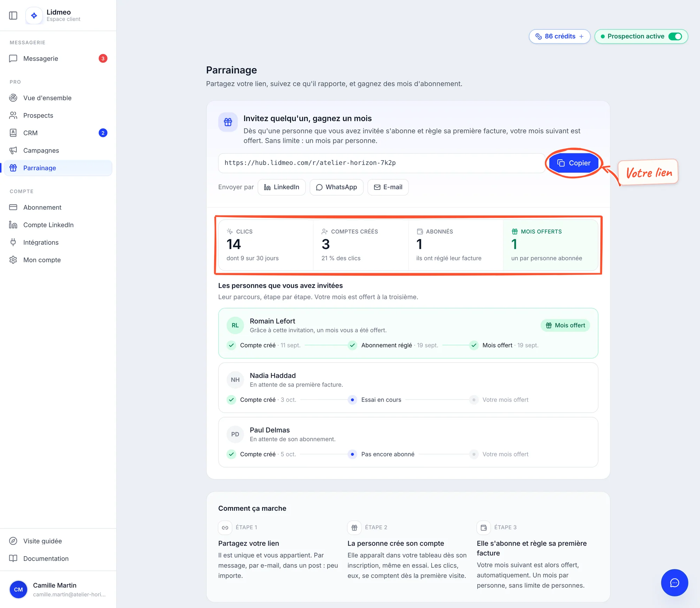Share the link via LinkedIn
Image resolution: width=700 pixels, height=608 pixels.
click(x=281, y=187)
